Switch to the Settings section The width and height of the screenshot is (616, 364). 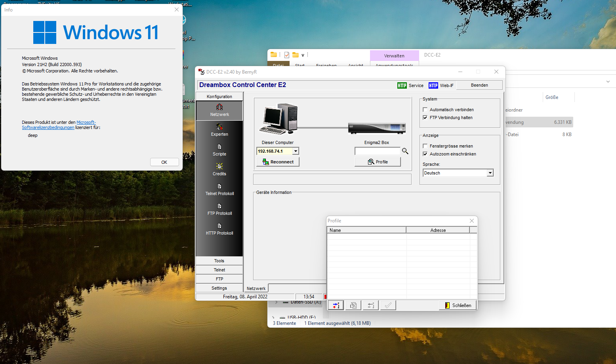[x=219, y=288]
